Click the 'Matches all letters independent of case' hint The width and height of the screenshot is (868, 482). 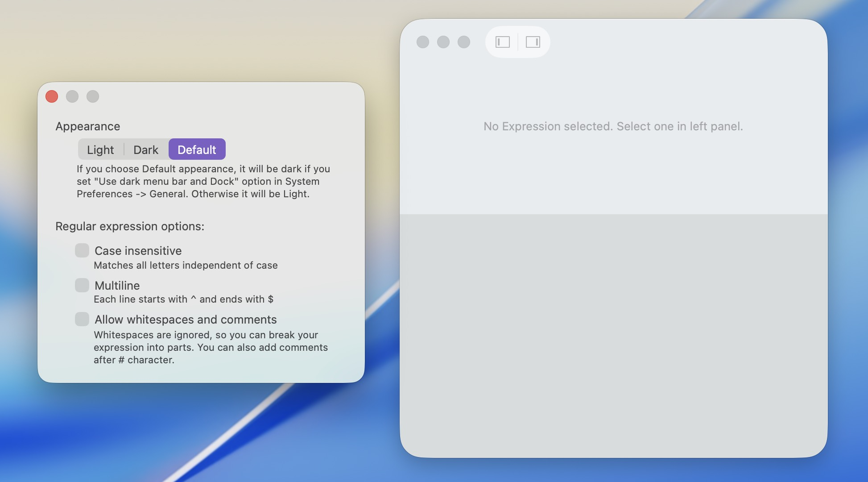[185, 265]
